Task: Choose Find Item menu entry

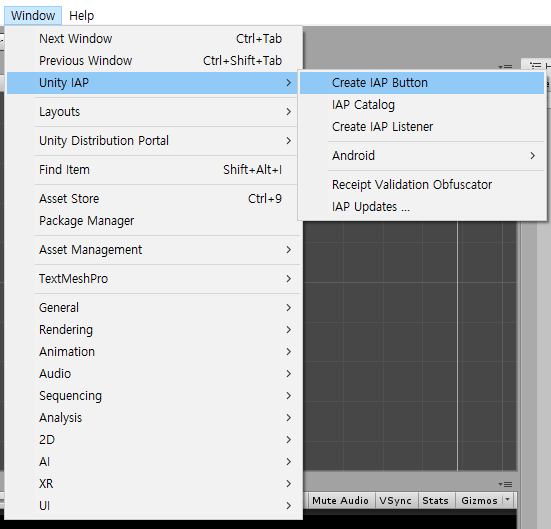Action: tap(153, 170)
